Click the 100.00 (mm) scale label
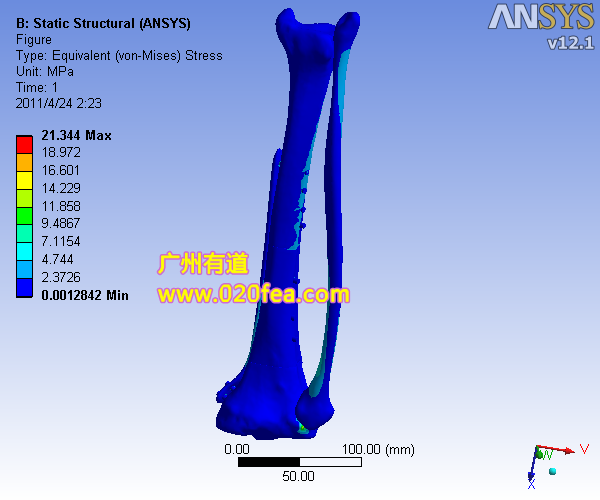 (x=378, y=449)
